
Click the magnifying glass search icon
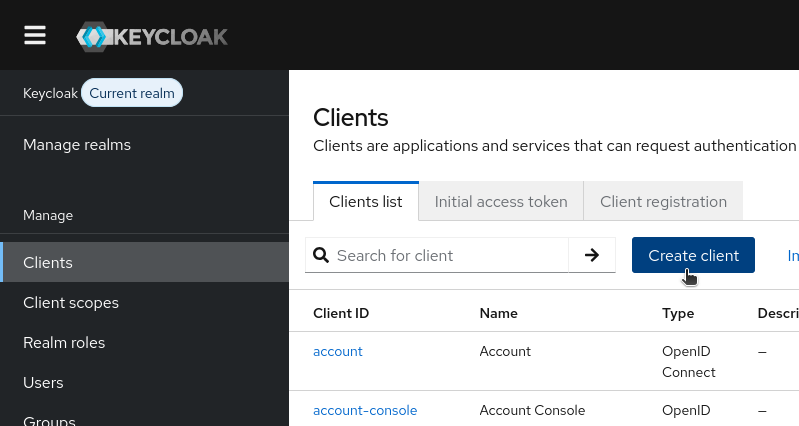pyautogui.click(x=321, y=255)
